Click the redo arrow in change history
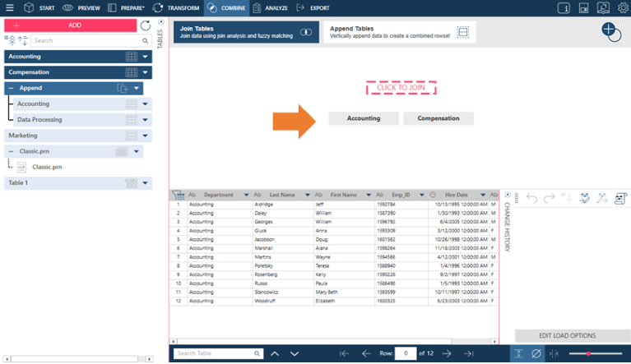631x364 pixels. (549, 198)
